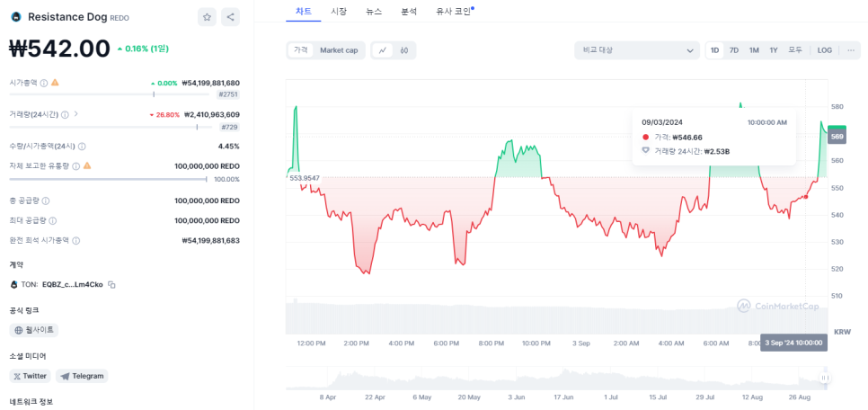Set chart range to 모두
868x410 pixels.
795,50
